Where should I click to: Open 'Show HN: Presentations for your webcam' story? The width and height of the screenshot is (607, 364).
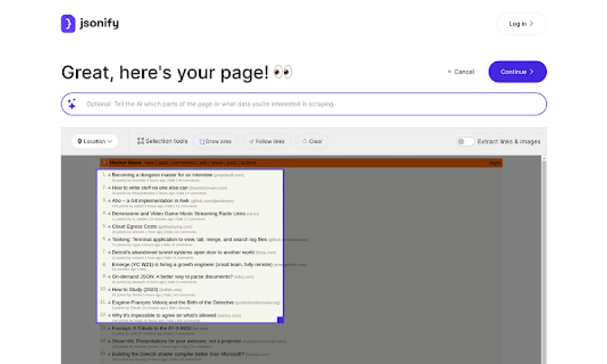click(177, 341)
